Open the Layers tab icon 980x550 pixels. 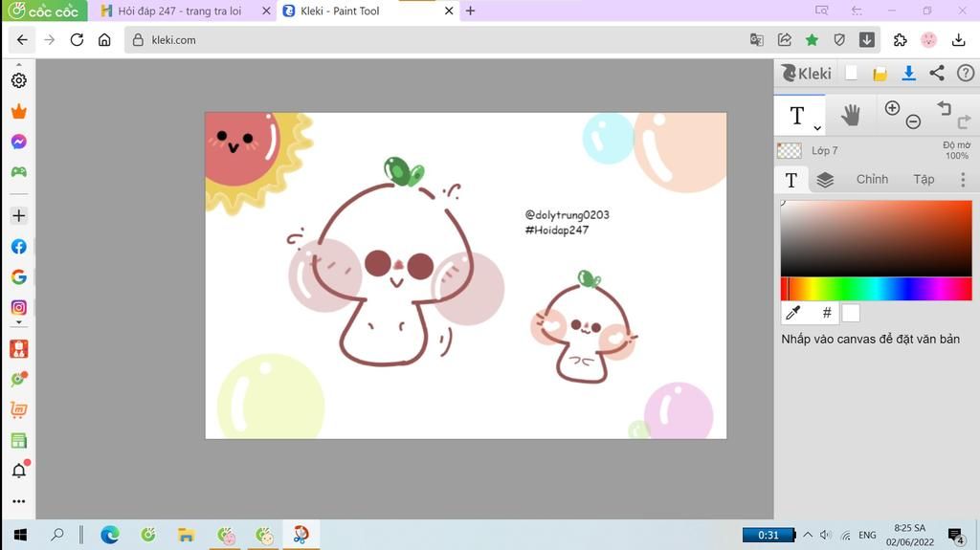(825, 180)
